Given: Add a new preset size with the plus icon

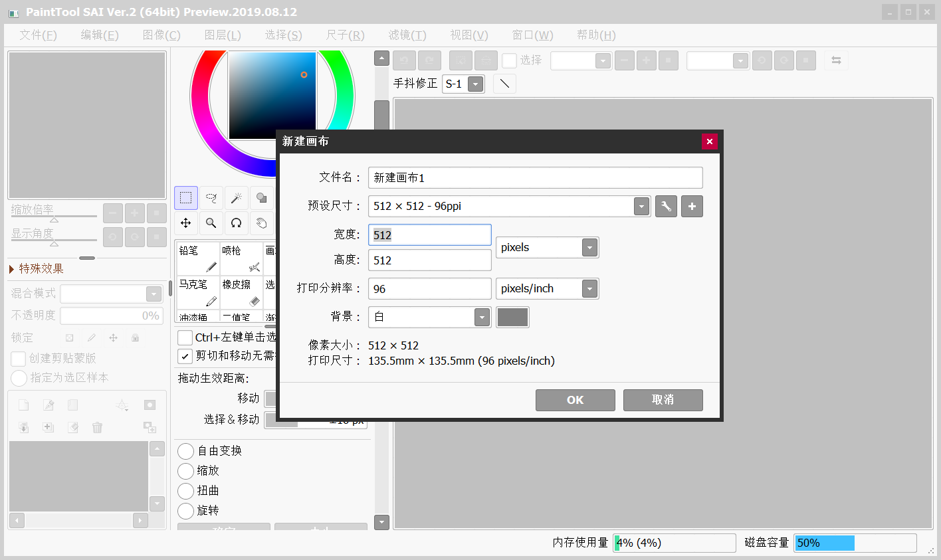Looking at the screenshot, I should 692,207.
